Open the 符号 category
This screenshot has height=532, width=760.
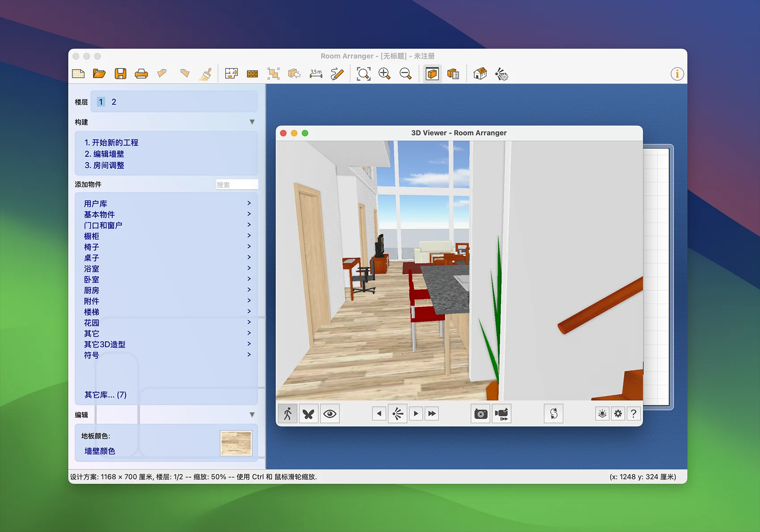pos(167,355)
